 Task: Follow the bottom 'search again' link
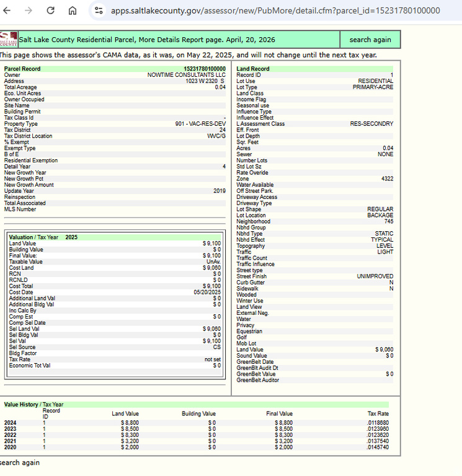point(19,462)
